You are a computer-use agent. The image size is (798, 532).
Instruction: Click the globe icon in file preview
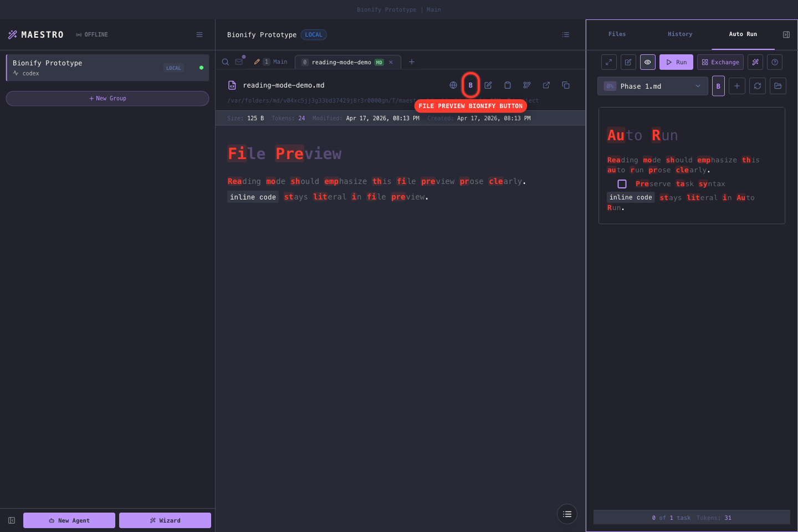453,85
